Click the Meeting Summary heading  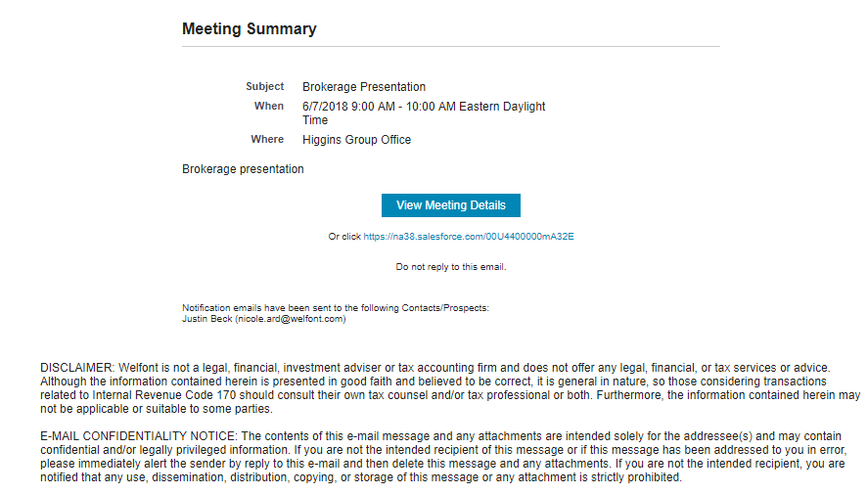250,28
